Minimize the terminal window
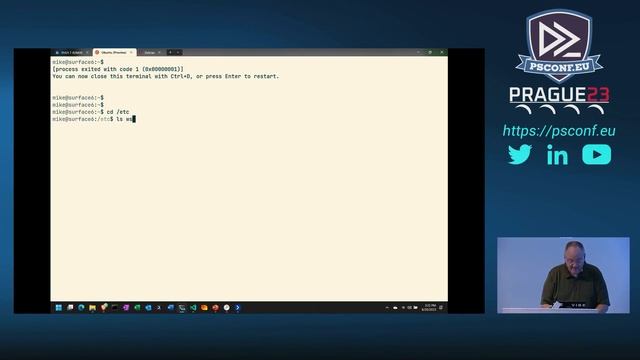Image resolution: width=640 pixels, height=360 pixels. pyautogui.click(x=418, y=52)
